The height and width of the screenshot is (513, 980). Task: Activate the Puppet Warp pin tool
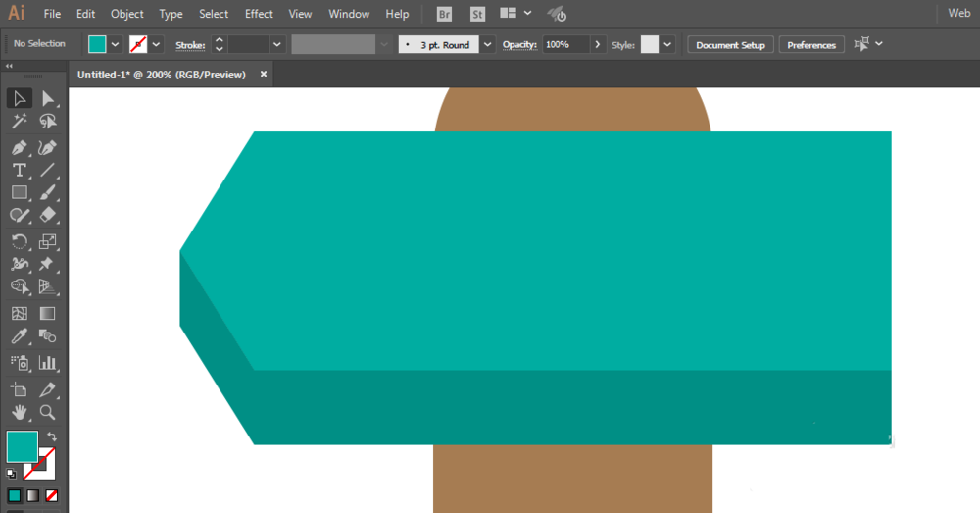coord(47,264)
